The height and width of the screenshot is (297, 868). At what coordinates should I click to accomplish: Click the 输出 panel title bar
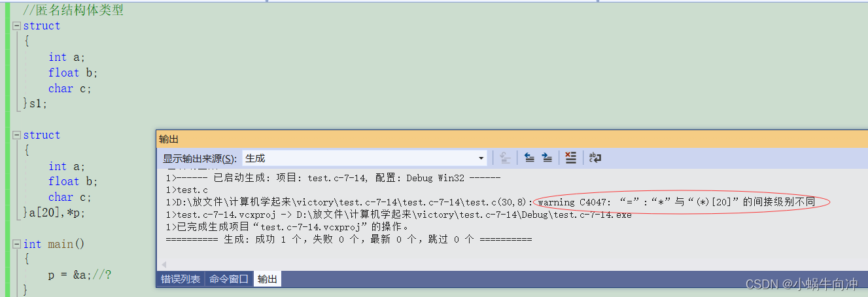pyautogui.click(x=512, y=139)
